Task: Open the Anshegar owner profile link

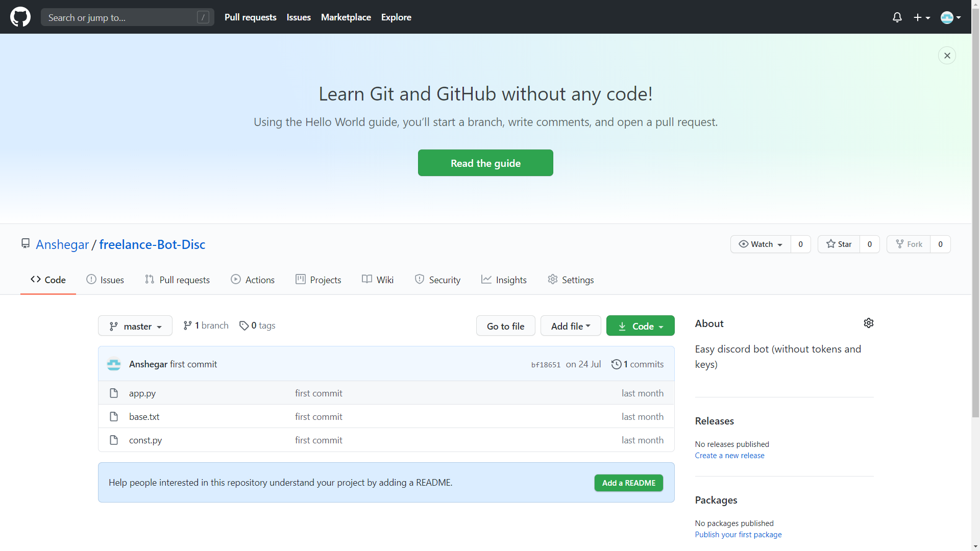Action: [62, 244]
